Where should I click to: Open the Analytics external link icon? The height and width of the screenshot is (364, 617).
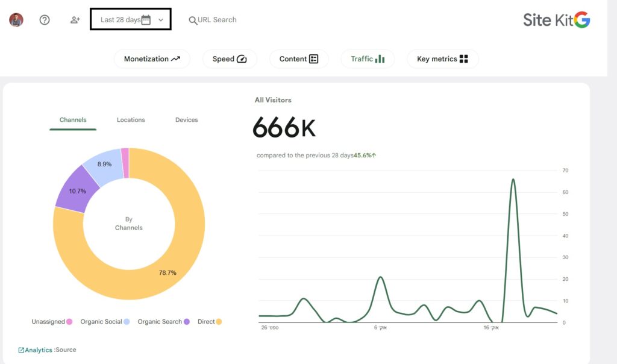click(21, 350)
